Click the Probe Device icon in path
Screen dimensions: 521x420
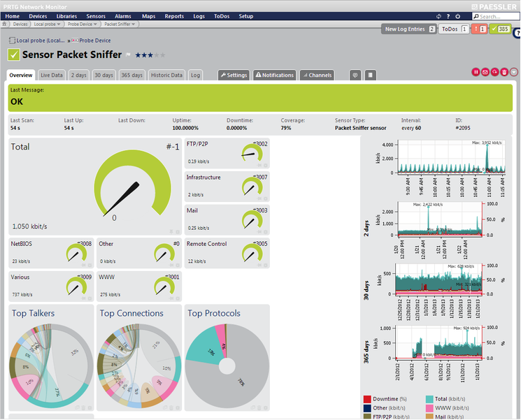[75, 41]
